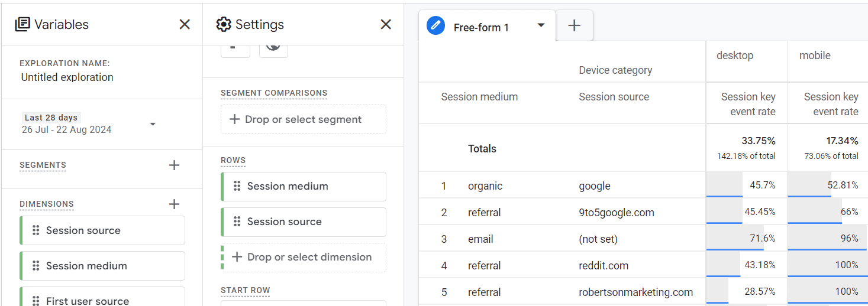Click Drop or select dimension box
This screenshot has width=868, height=306.
303,257
